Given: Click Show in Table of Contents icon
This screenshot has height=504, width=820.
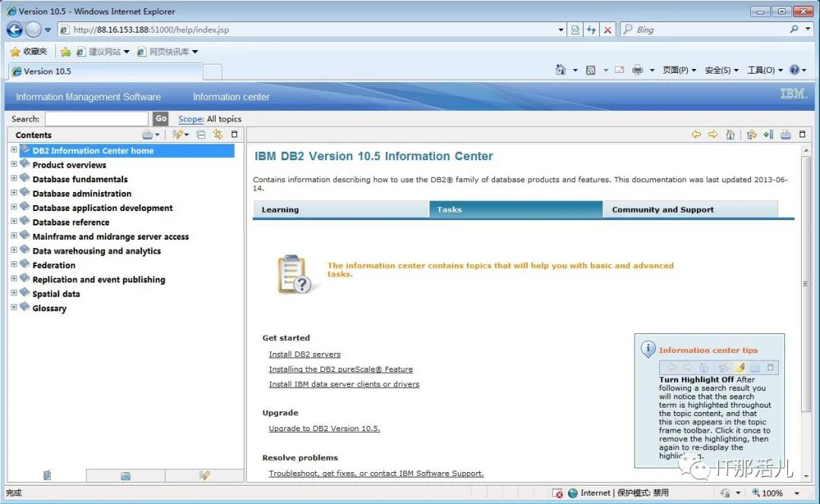Looking at the screenshot, I should click(752, 135).
